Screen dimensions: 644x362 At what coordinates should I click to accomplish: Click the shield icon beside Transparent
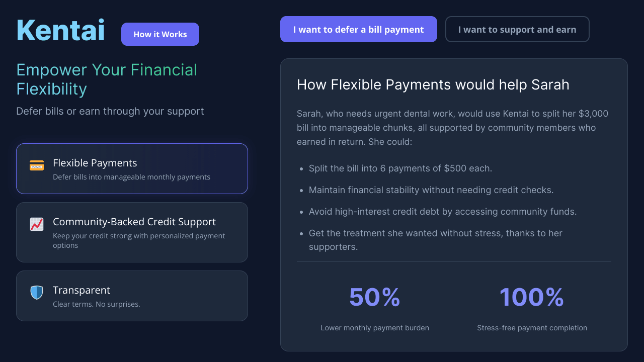tap(37, 293)
